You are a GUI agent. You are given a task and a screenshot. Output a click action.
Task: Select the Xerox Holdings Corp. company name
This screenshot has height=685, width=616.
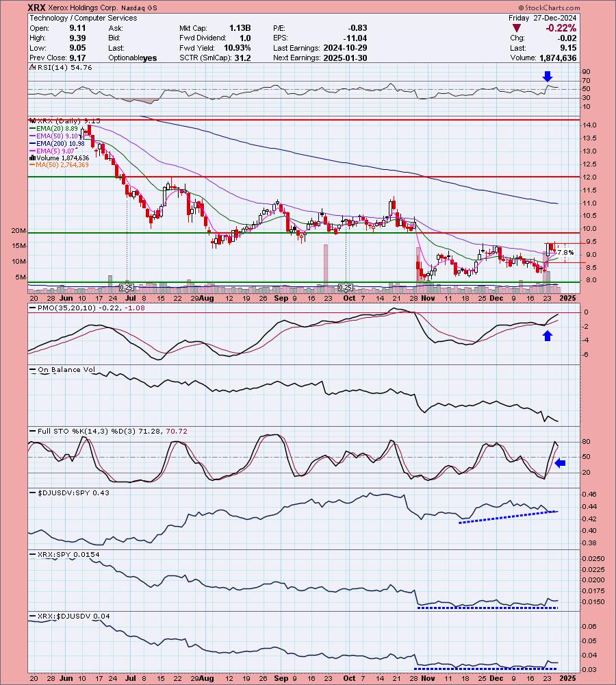[x=84, y=8]
